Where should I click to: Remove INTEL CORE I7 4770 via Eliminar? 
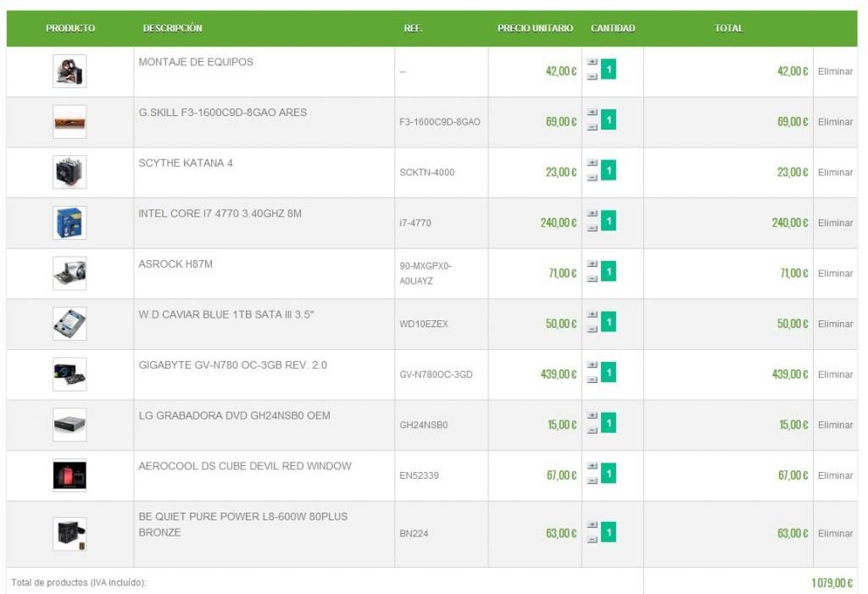coord(835,223)
